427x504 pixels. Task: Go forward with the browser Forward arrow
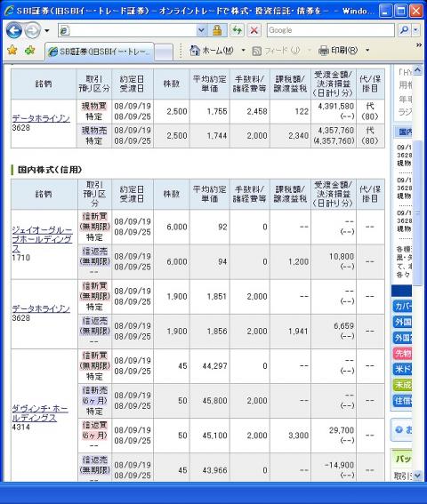tap(33, 31)
